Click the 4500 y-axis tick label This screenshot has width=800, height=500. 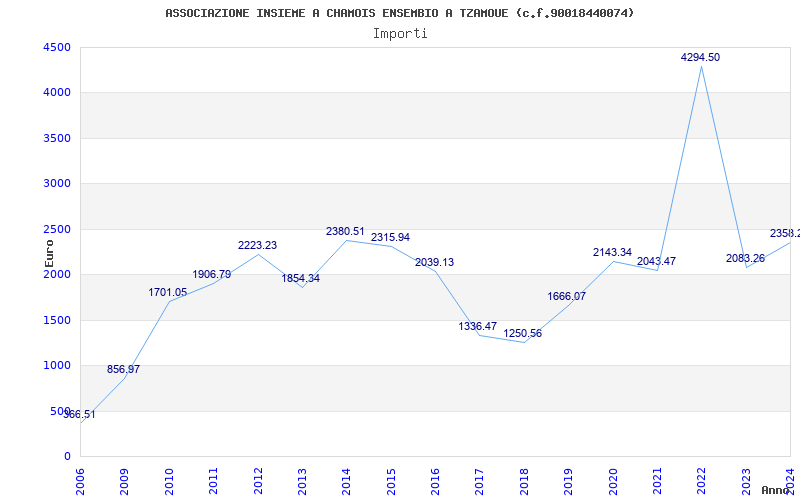click(57, 48)
